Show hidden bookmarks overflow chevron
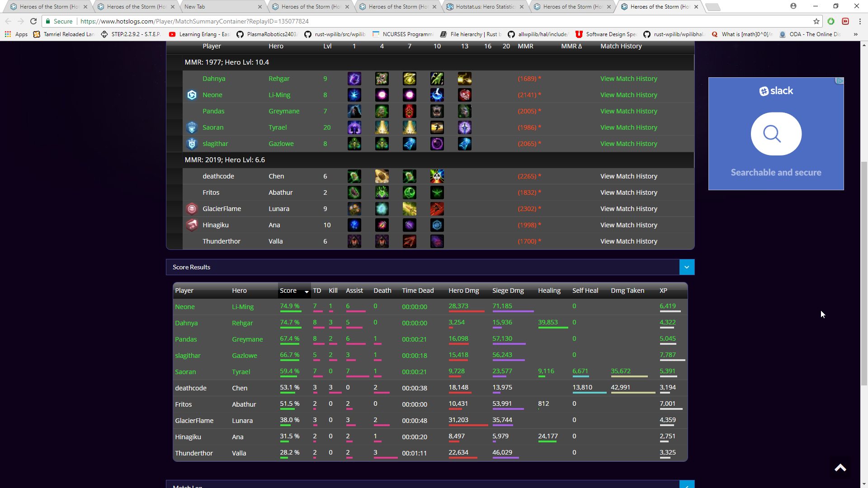 (855, 34)
